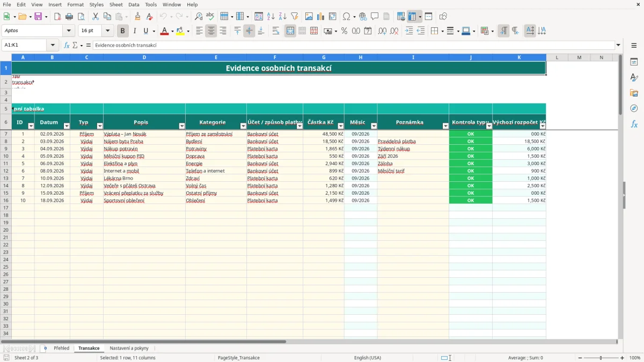Save the document using the floppy disk icon
644x362 pixels.
38,17
